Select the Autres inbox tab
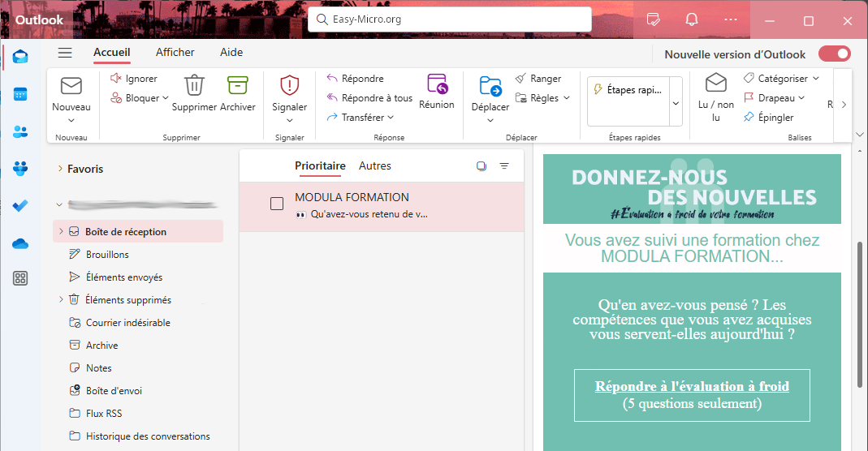 pos(375,165)
